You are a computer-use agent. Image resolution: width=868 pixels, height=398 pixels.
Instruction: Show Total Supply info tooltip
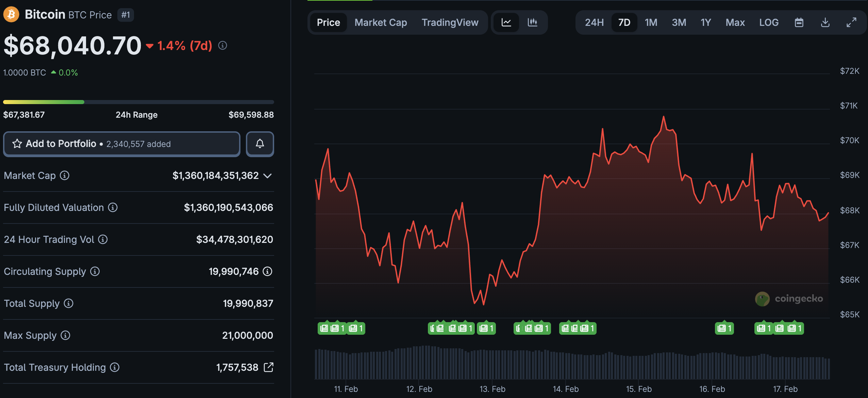[x=69, y=303]
